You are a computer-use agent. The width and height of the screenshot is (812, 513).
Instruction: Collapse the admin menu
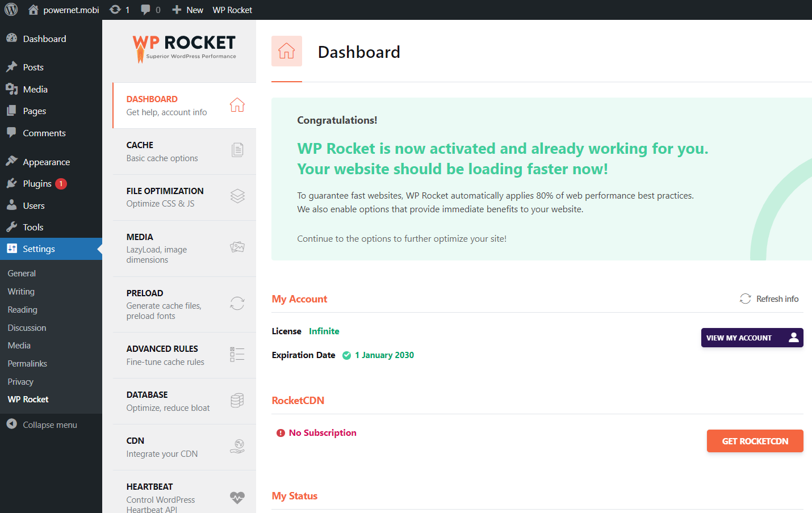[51, 424]
